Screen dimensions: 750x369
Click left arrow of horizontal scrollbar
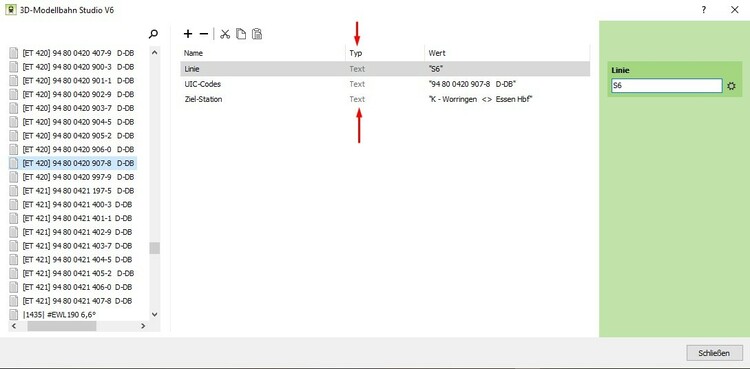point(13,326)
